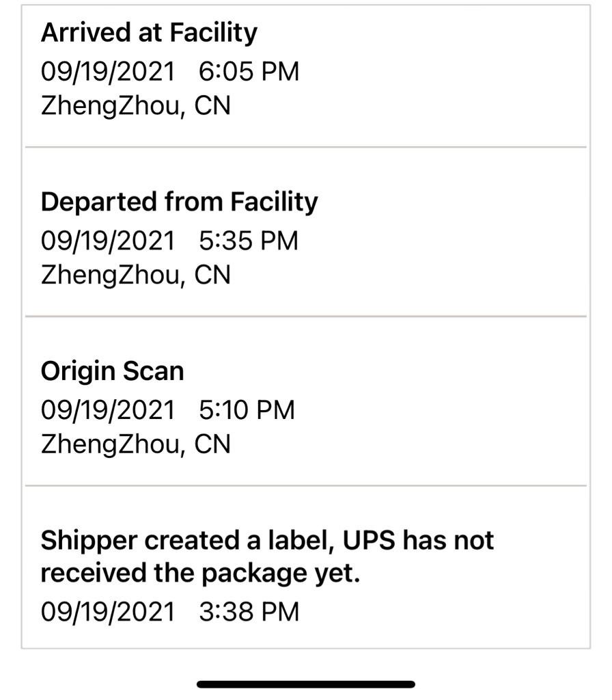Select the 6:05 PM arrival time

click(x=249, y=71)
